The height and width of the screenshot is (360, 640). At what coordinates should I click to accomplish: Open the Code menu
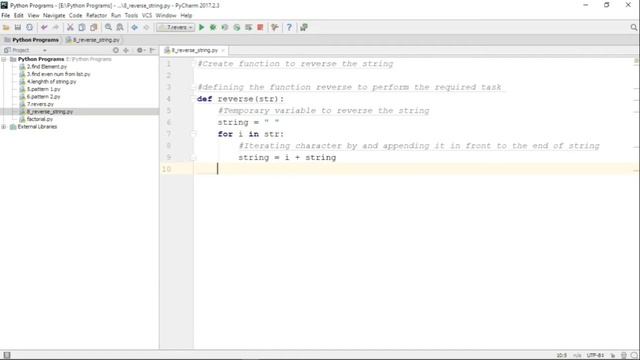coord(76,16)
